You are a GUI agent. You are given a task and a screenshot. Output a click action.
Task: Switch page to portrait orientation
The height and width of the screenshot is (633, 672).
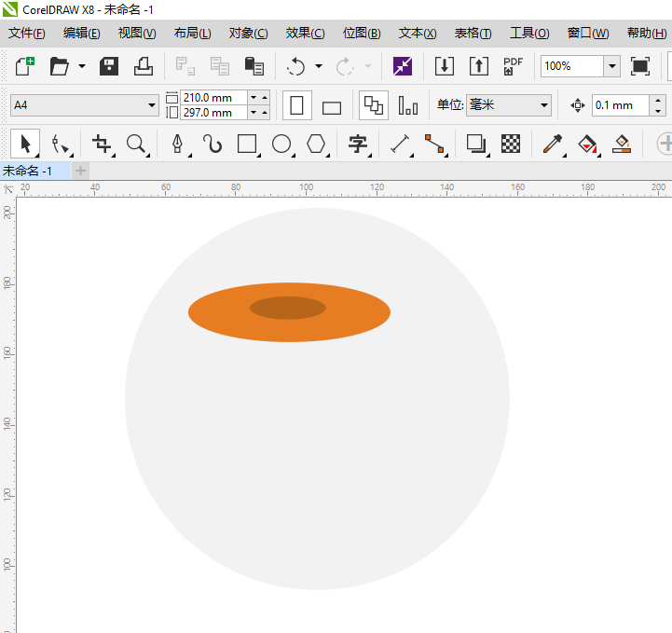[x=297, y=105]
